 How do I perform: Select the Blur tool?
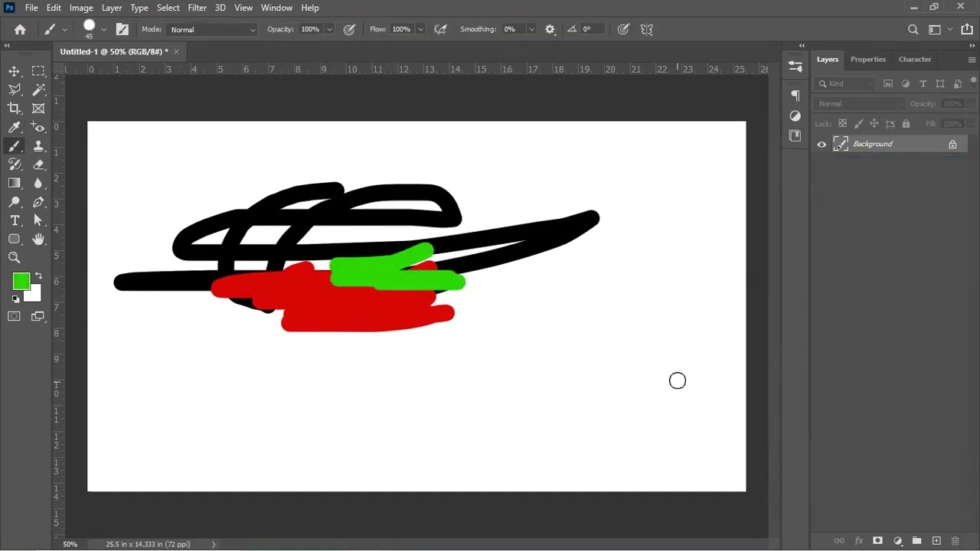(x=38, y=183)
